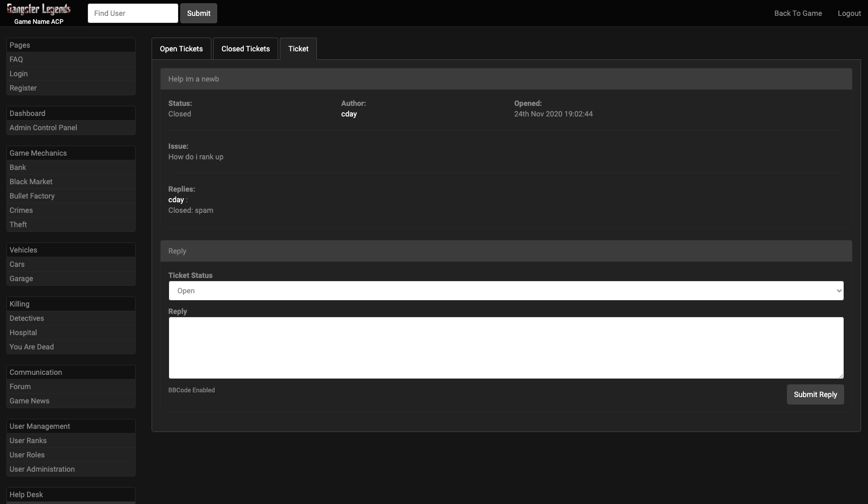Open Game News from the sidebar
This screenshot has width=868, height=504.
click(x=29, y=401)
